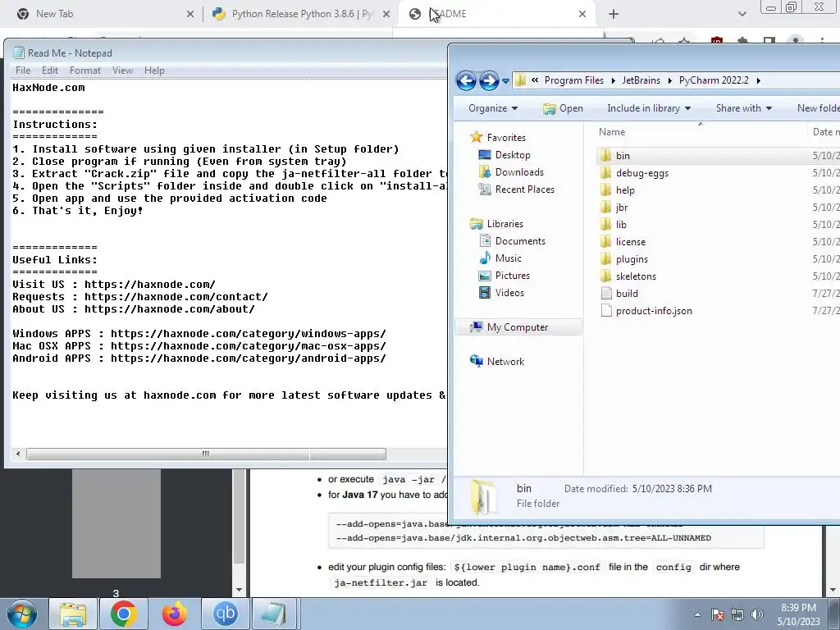This screenshot has width=840, height=630.
Task: Switch to Python Release 3.8.6 tab
Action: point(302,14)
